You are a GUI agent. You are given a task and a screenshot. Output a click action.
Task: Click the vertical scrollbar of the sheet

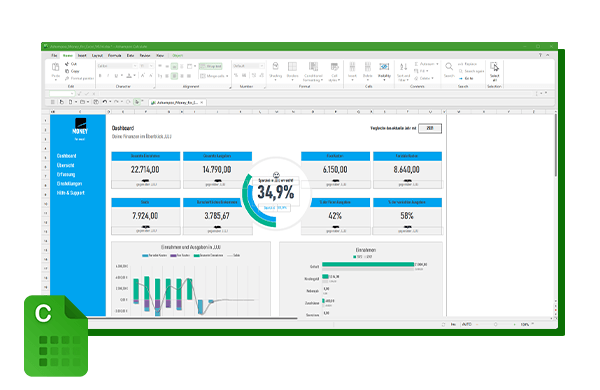pos(556,145)
